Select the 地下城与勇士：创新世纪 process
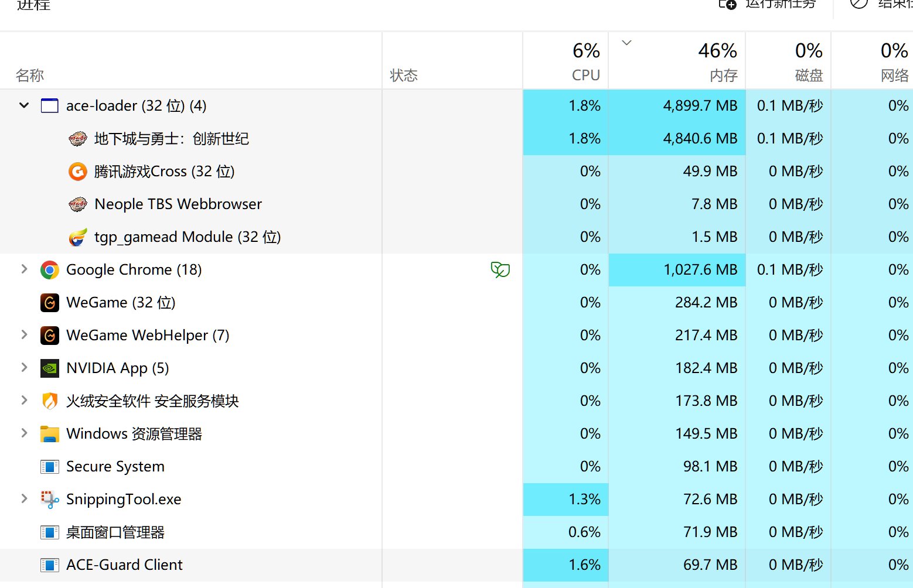913x588 pixels. (171, 139)
